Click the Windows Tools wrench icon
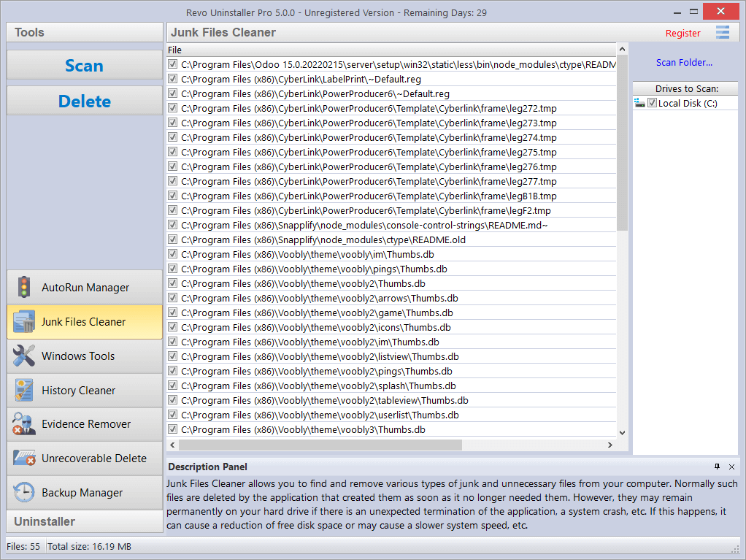The height and width of the screenshot is (560, 746). [x=24, y=356]
